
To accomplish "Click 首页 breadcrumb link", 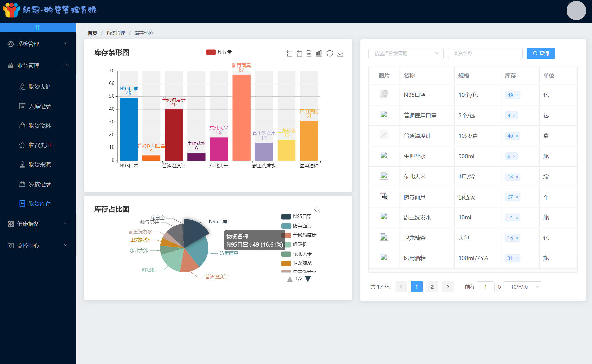I will click(x=93, y=33).
